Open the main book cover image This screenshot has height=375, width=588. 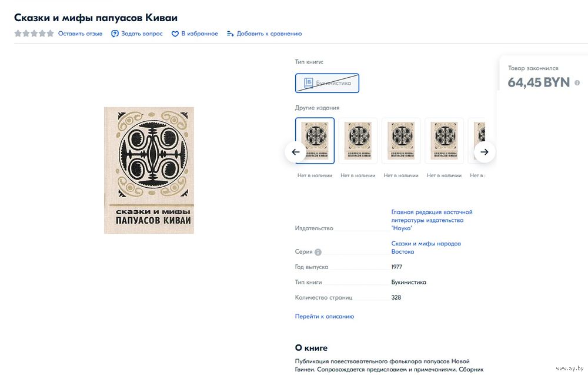pos(149,170)
